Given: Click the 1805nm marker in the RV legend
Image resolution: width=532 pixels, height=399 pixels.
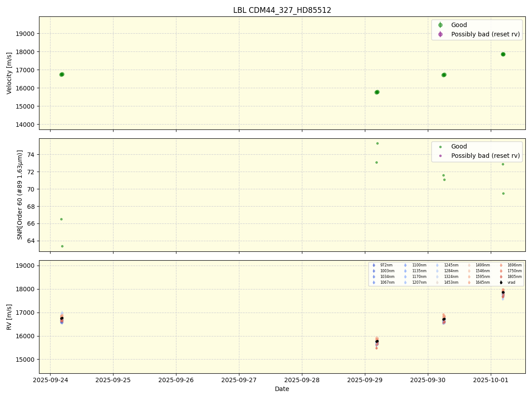Looking at the screenshot, I should tap(501, 277).
